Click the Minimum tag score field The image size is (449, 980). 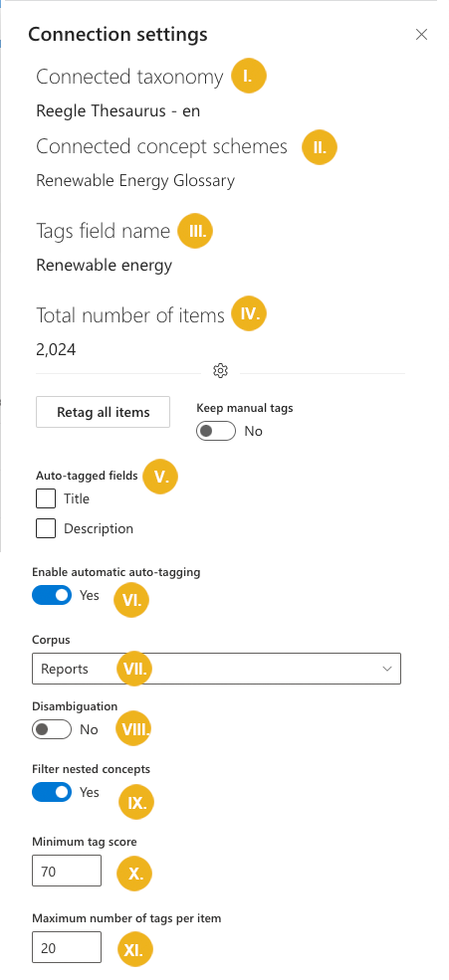[x=67, y=871]
